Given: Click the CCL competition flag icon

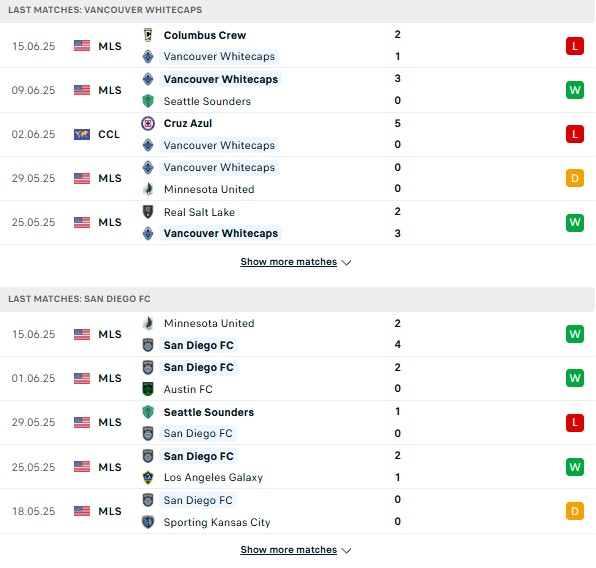Looking at the screenshot, I should click(82, 134).
